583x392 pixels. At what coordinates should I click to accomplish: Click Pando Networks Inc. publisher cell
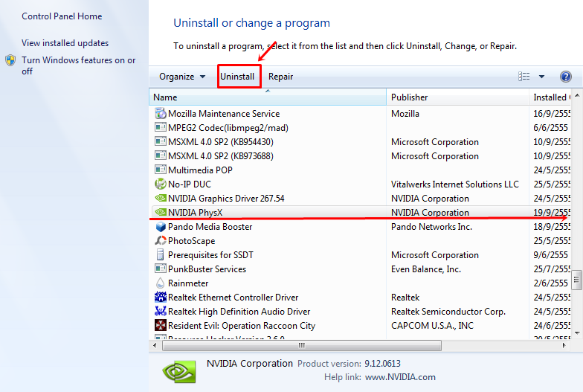(x=431, y=226)
